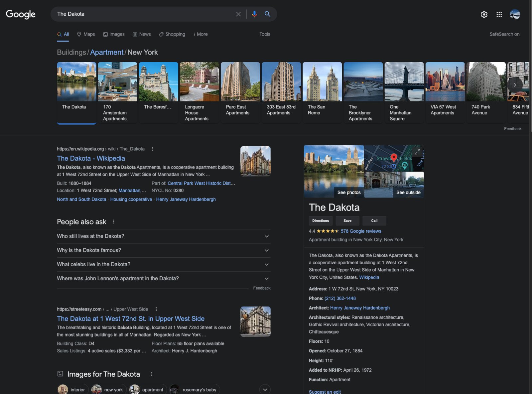
Task: Select 740 Park Avenue card
Action: 486,93
